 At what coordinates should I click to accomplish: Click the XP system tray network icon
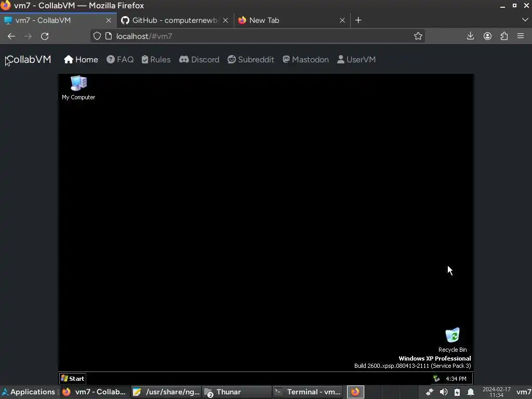coord(436,379)
